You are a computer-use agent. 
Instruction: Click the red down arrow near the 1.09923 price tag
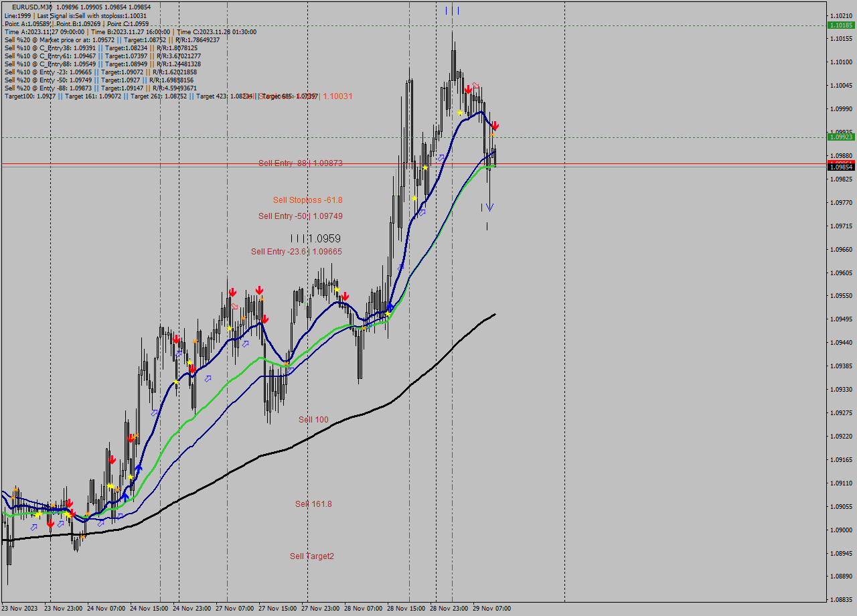(495, 126)
